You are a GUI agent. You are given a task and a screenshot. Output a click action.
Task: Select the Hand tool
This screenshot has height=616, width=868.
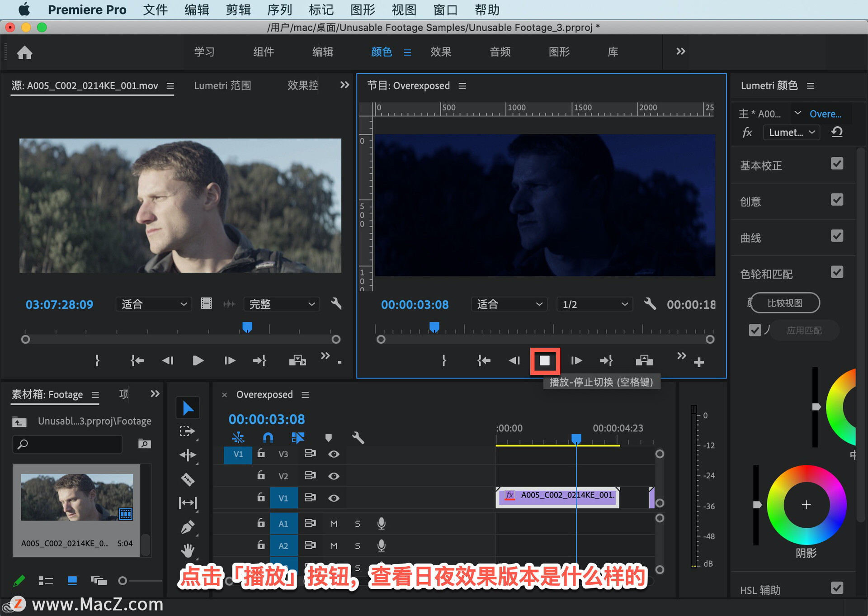[188, 550]
